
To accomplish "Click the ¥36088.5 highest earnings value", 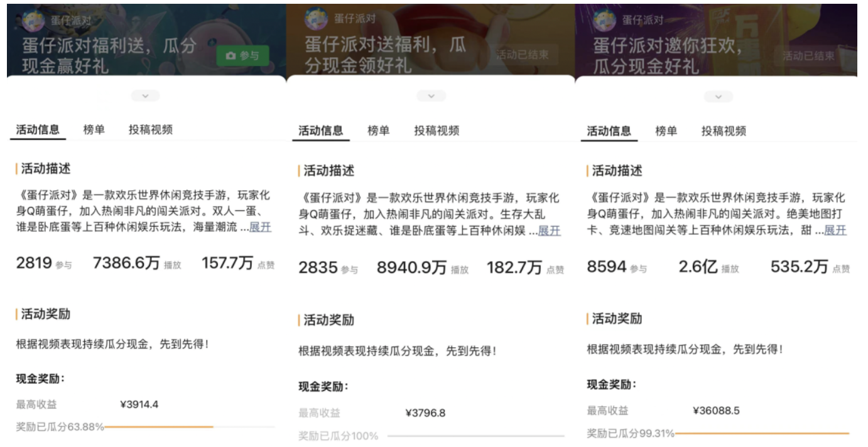I will tap(716, 411).
